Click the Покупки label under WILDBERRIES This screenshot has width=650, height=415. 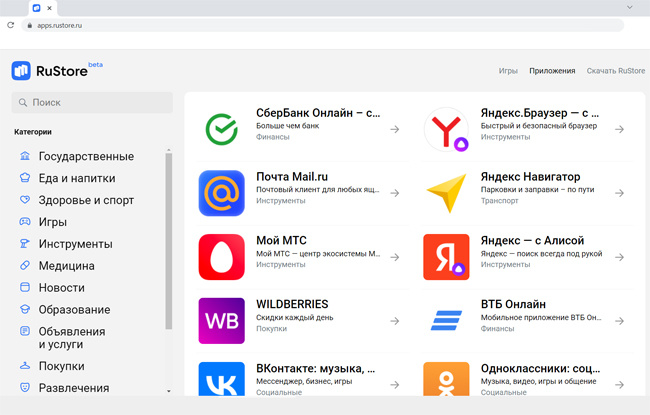pyautogui.click(x=271, y=328)
